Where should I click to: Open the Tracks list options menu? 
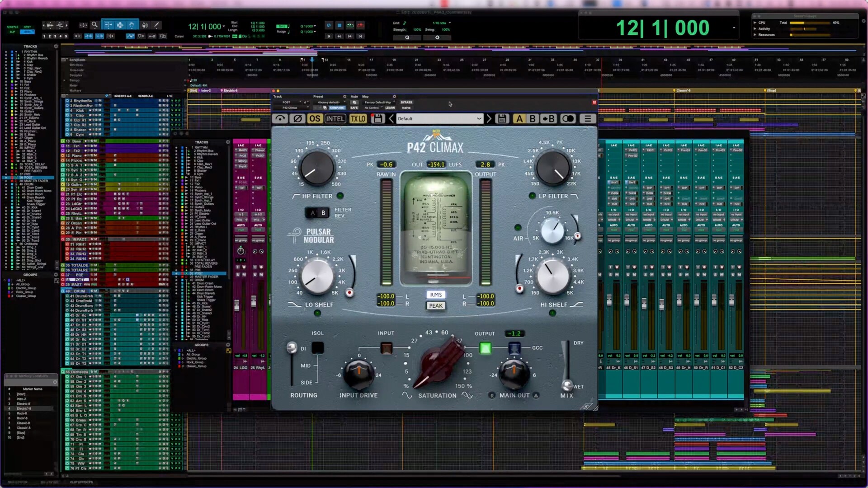pyautogui.click(x=56, y=46)
